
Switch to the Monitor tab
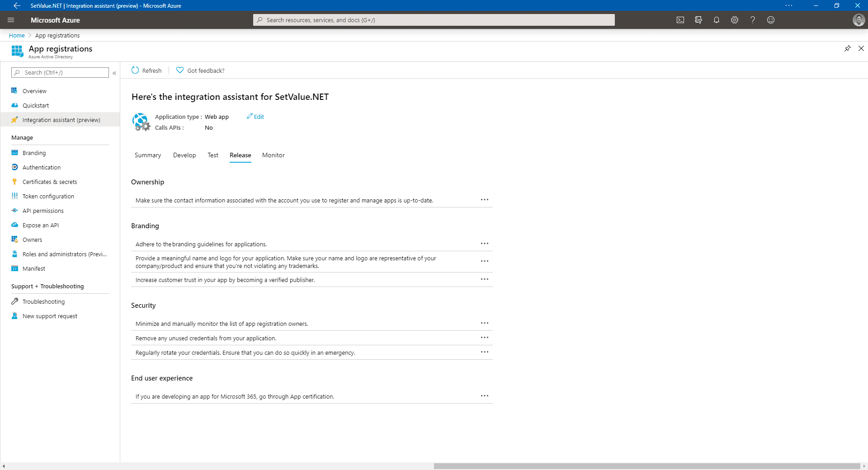pyautogui.click(x=274, y=155)
